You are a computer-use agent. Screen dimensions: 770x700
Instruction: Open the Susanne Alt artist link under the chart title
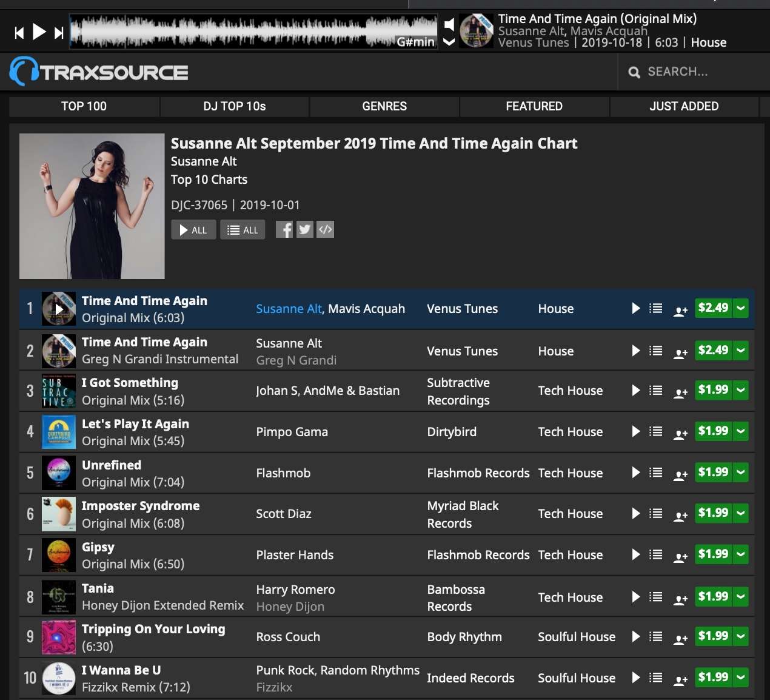click(204, 161)
